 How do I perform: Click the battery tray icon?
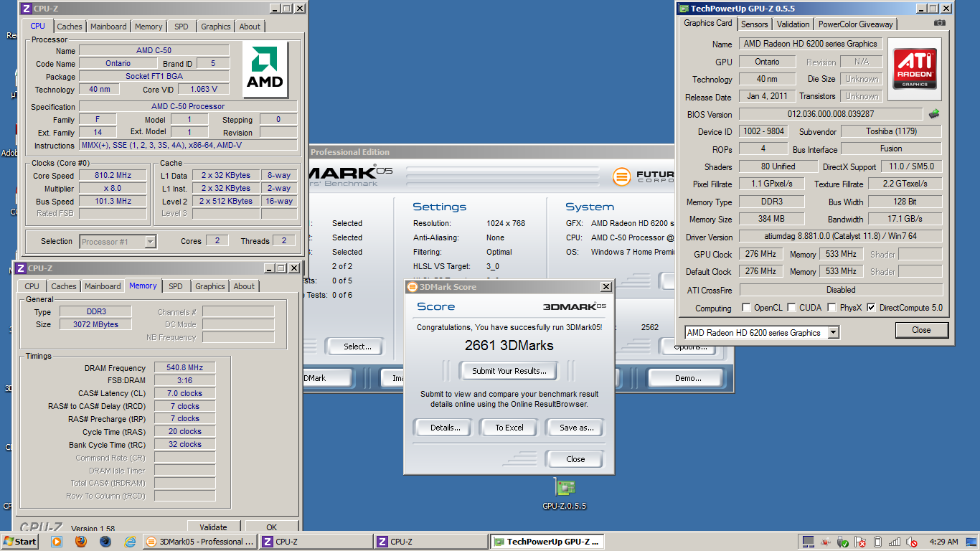tap(877, 542)
